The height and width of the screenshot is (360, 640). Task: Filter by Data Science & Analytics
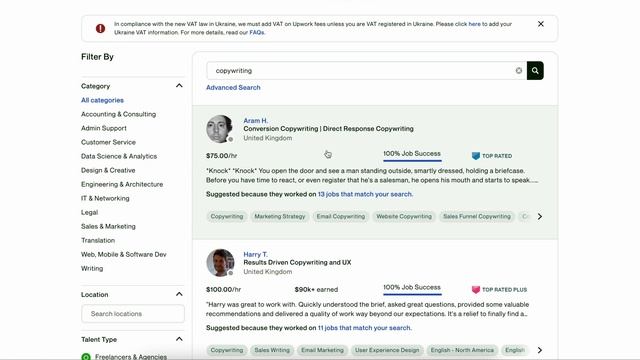point(119,156)
